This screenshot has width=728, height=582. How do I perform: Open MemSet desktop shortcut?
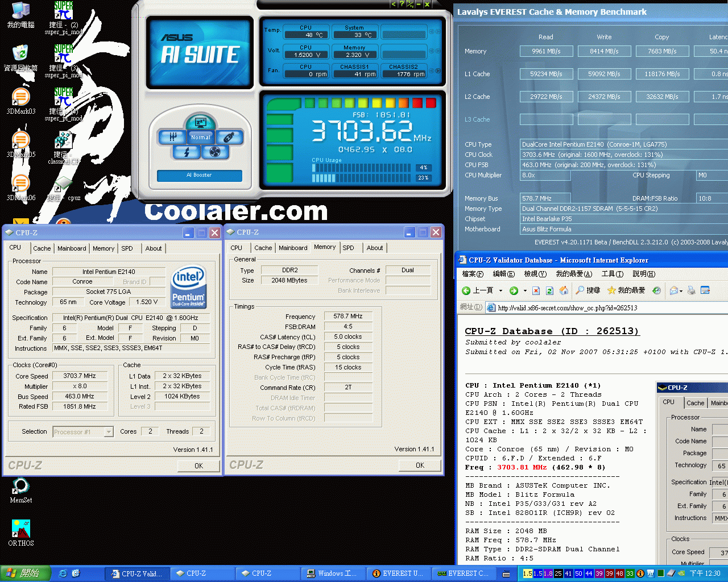pos(21,490)
